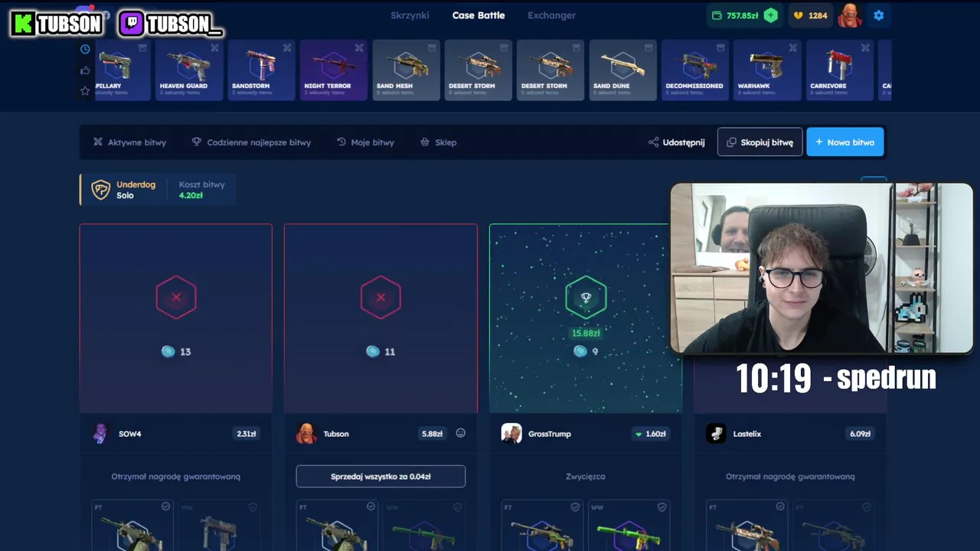Open the user profile avatar in header

pos(851,15)
